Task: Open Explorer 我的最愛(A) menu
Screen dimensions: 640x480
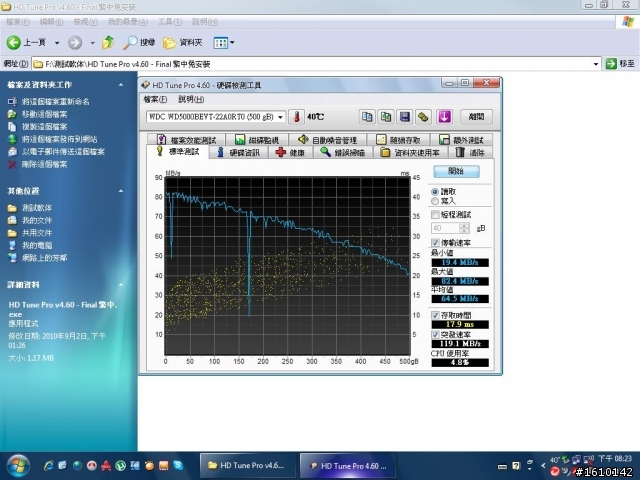Action: point(128,22)
